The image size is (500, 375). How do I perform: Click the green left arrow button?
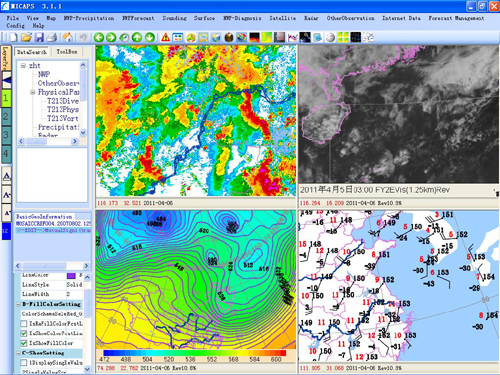99,37
